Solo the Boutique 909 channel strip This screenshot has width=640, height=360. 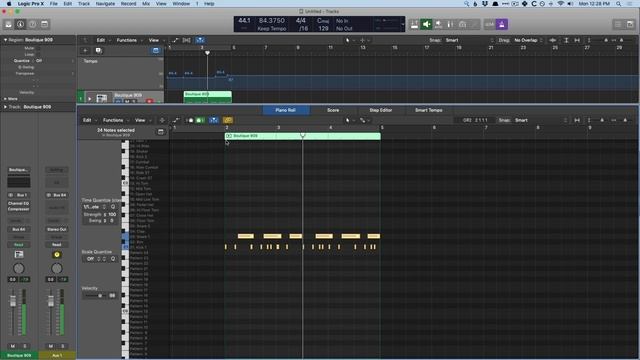(24, 346)
